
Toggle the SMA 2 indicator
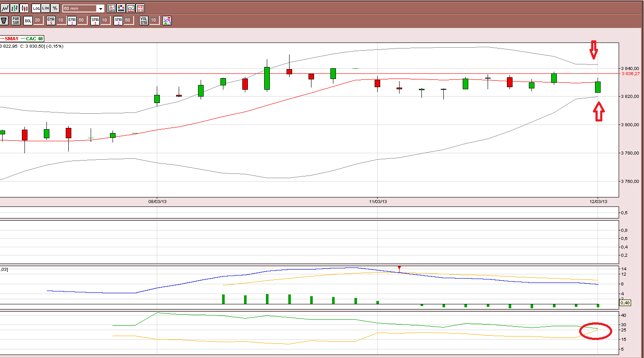tap(118, 20)
